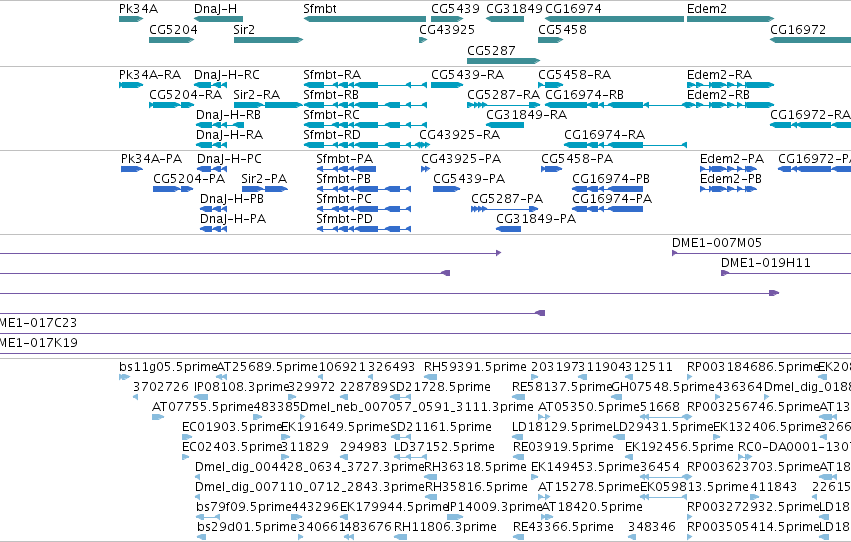Click the CG5287-PA protein label
Image resolution: width=851 pixels, height=542 pixels.
[507, 199]
